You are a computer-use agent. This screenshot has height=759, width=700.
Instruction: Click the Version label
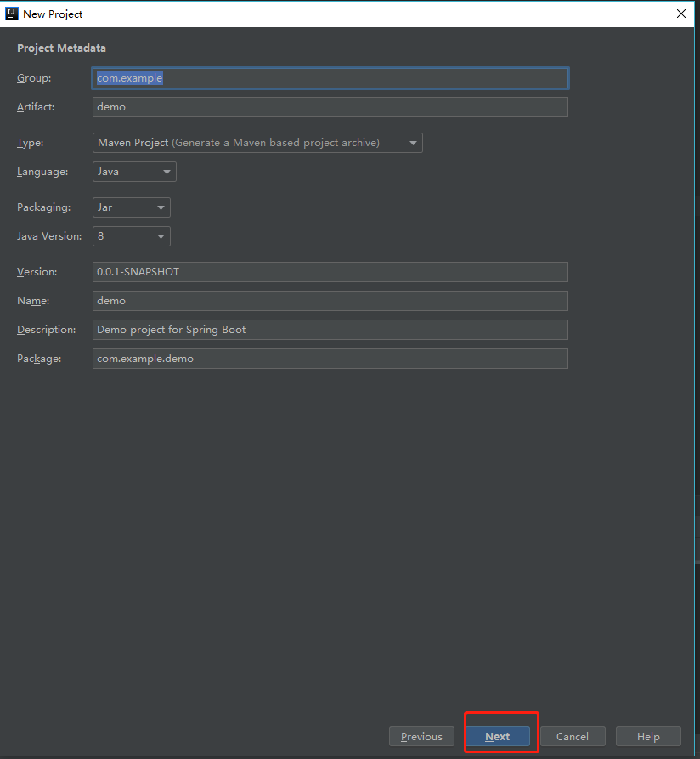(37, 272)
